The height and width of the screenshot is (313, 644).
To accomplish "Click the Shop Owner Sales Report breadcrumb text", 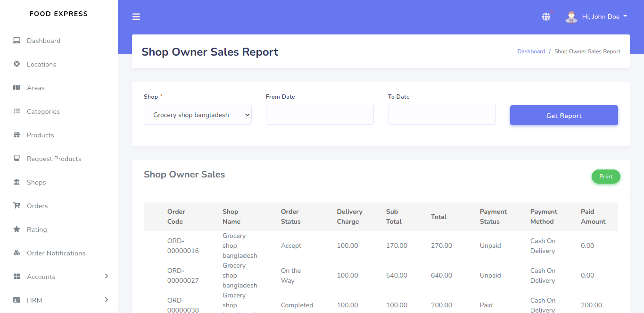I will click(x=587, y=51).
